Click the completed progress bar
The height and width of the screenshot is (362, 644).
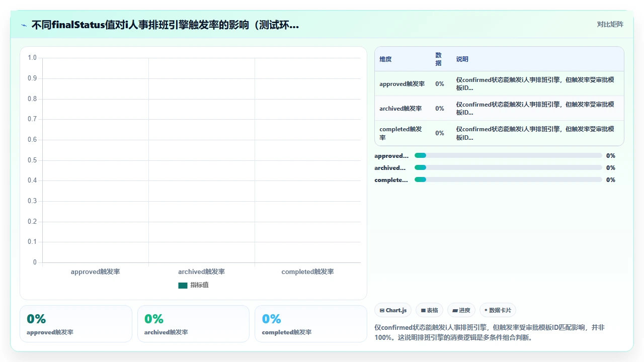pyautogui.click(x=508, y=179)
